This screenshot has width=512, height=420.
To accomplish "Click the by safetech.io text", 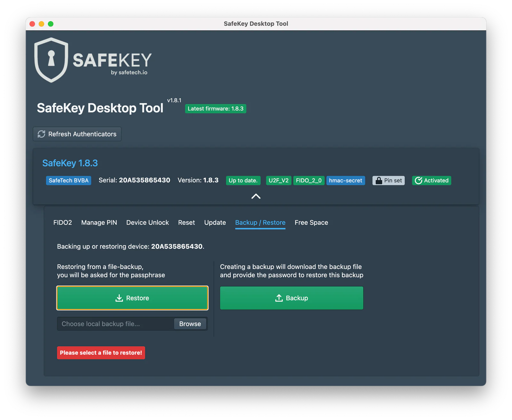I will pyautogui.click(x=129, y=73).
